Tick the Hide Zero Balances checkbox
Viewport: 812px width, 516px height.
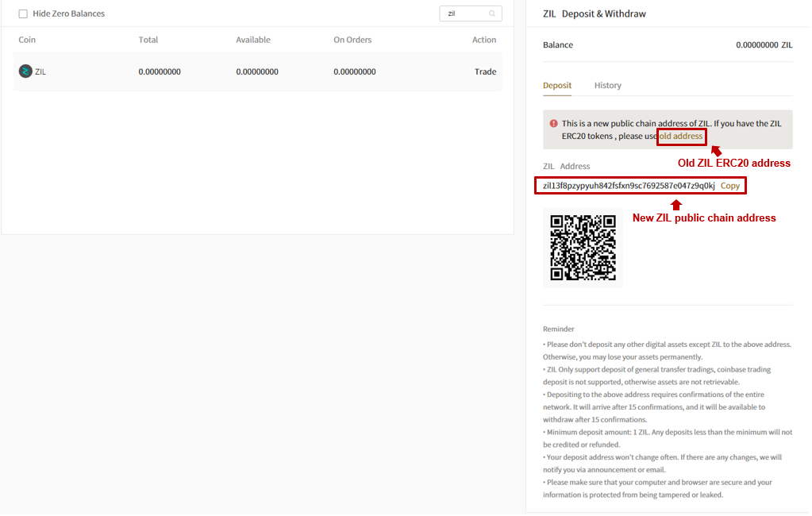[x=23, y=14]
